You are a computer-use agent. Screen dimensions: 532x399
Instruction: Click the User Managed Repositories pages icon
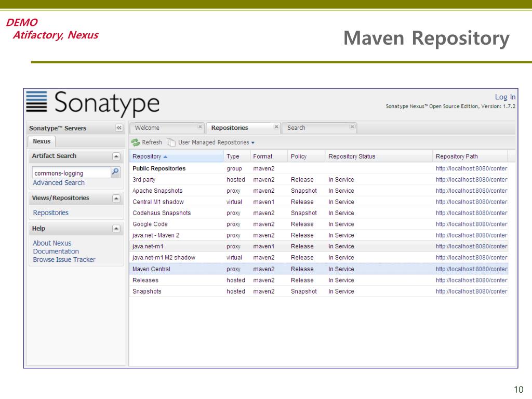[x=171, y=142]
